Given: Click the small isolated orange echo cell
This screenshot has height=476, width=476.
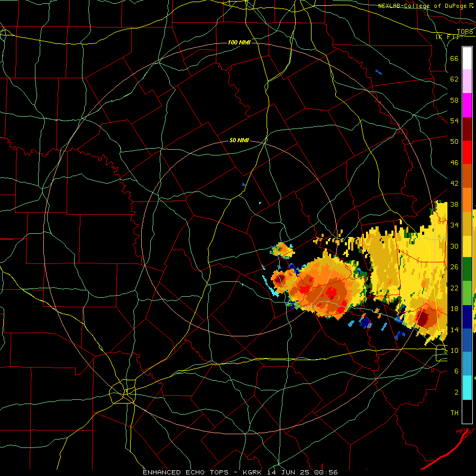Looking at the screenshot, I should (282, 250).
